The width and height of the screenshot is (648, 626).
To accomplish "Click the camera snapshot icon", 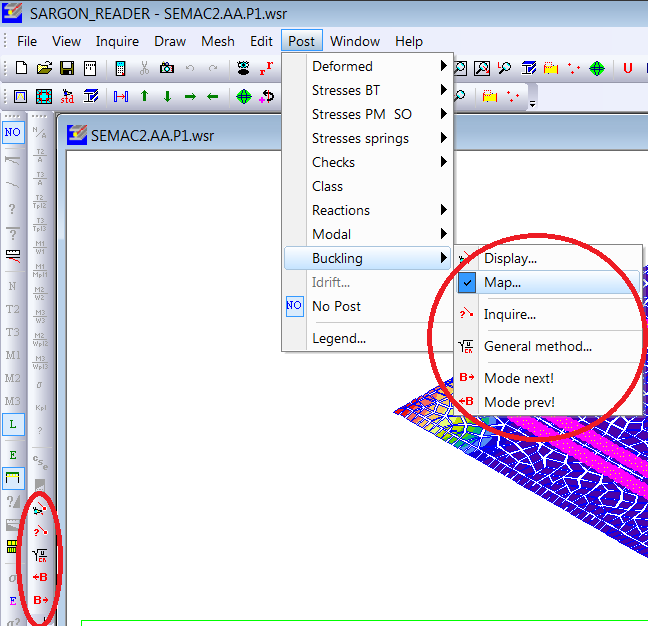I will tap(167, 69).
